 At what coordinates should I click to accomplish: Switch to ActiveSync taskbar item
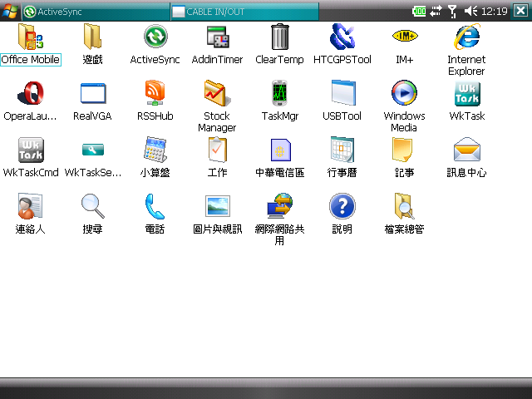[x=96, y=12]
